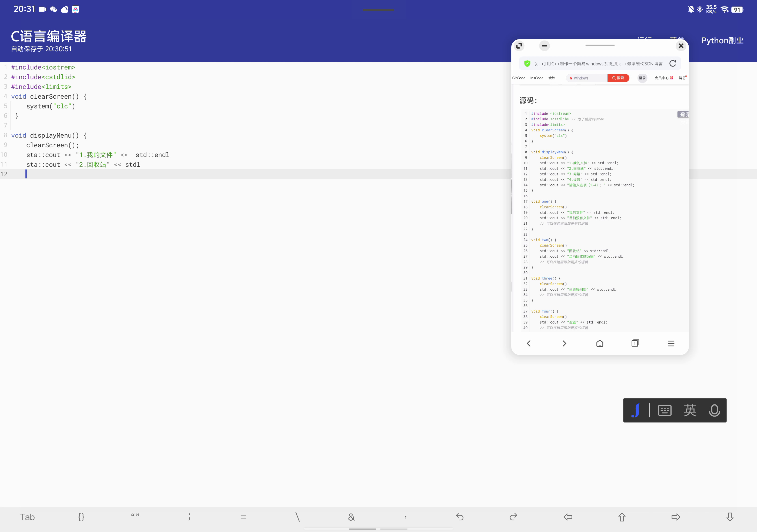Toggle input language with 英 button
The width and height of the screenshot is (757, 532).
(690, 410)
